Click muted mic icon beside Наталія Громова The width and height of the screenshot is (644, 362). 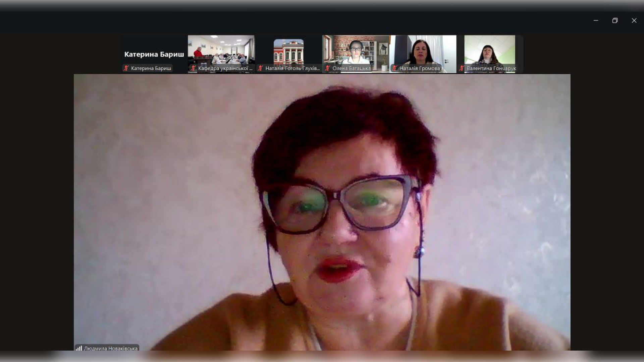pos(395,68)
